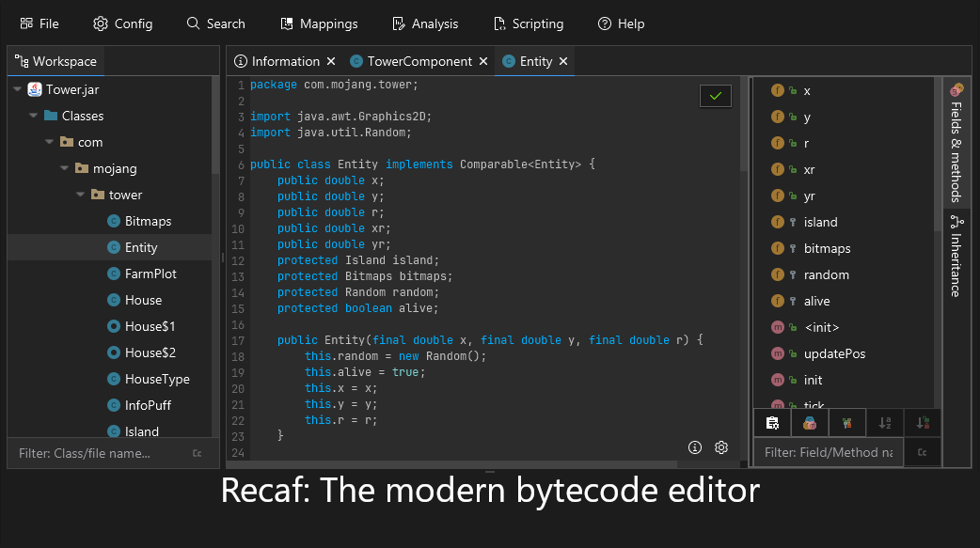The width and height of the screenshot is (980, 548).
Task: Click the Tower.jar file icon
Action: click(35, 89)
